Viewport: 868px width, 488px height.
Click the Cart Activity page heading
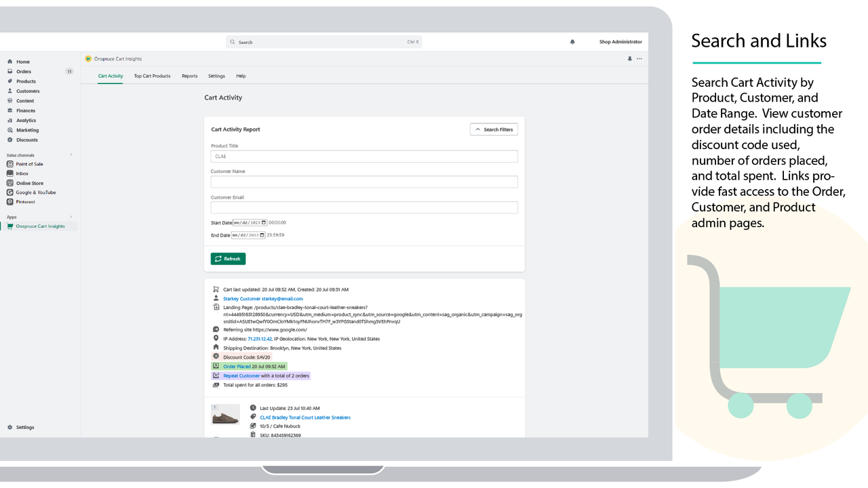(223, 98)
